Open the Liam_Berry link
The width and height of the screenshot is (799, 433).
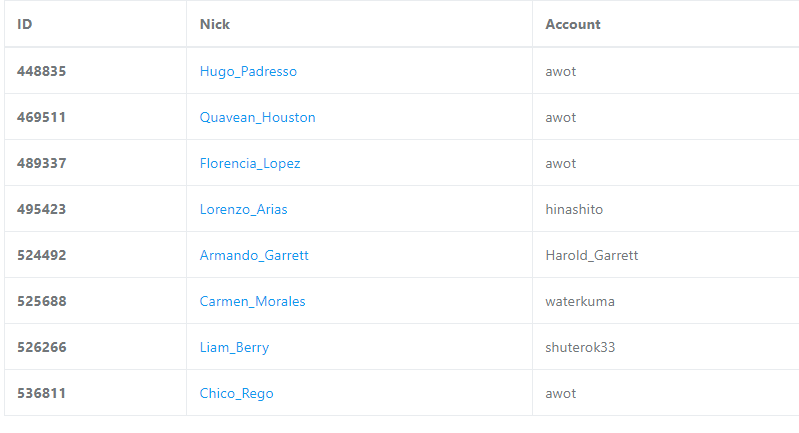pos(234,347)
